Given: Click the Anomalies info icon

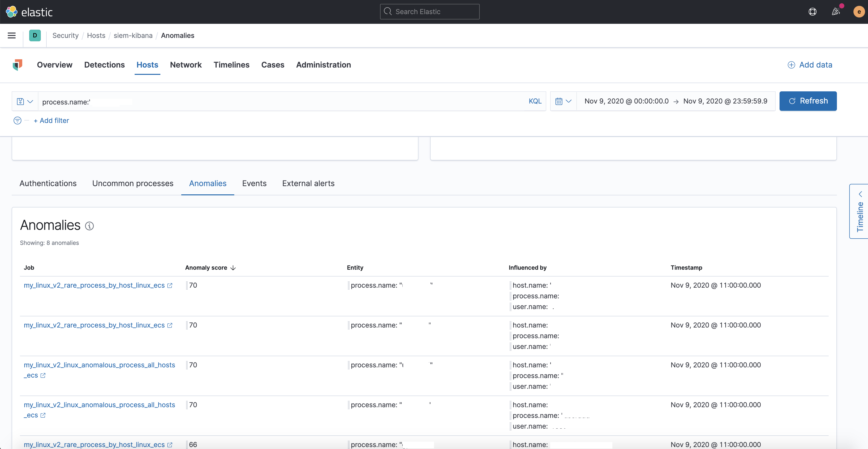Looking at the screenshot, I should click(89, 226).
